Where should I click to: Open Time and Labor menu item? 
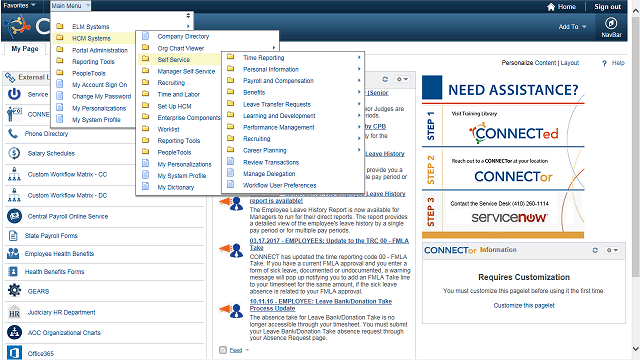(x=178, y=94)
